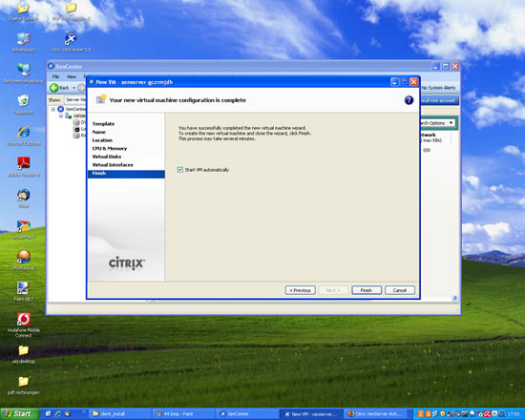
Task: Cancel the New VM wizard
Action: click(400, 290)
